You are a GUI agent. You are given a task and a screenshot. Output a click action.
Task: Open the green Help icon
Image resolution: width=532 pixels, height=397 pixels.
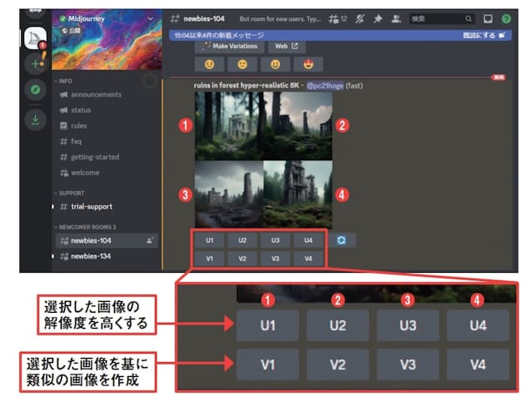point(506,18)
